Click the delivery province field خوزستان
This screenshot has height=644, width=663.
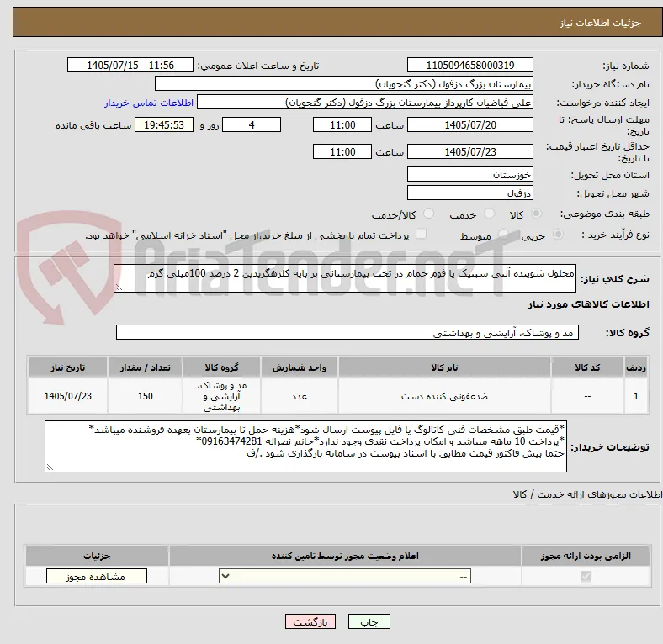point(470,175)
